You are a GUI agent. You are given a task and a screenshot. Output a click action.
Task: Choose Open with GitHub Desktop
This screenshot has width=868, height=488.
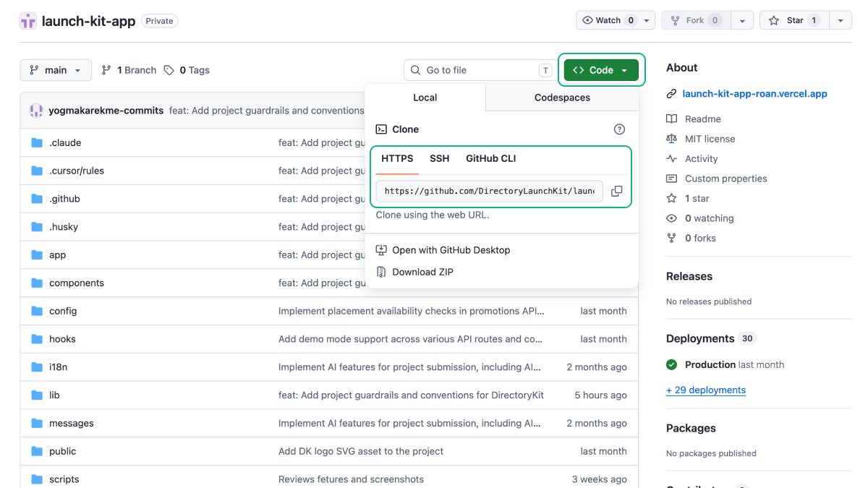451,250
